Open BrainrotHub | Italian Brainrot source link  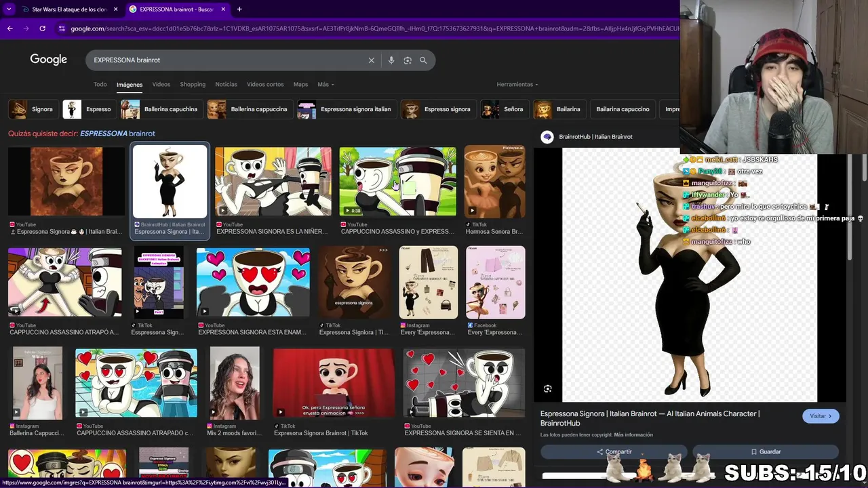click(x=595, y=137)
